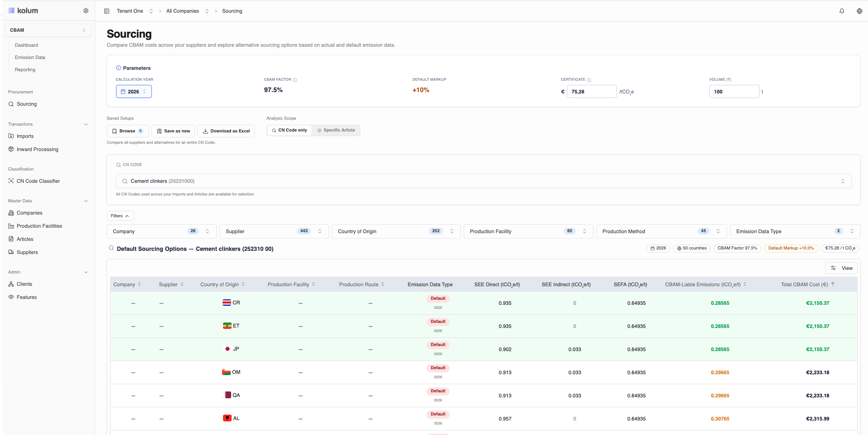Sort by Supplier column arrows

tap(182, 284)
